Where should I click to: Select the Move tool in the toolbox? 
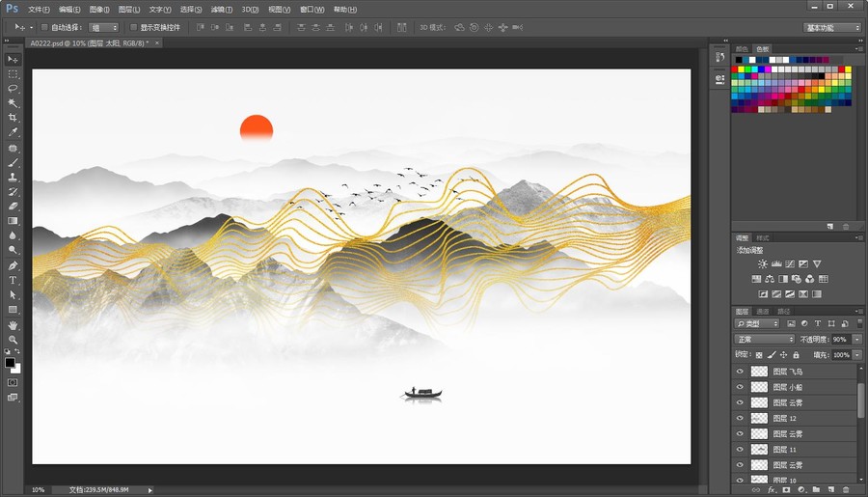coord(13,59)
